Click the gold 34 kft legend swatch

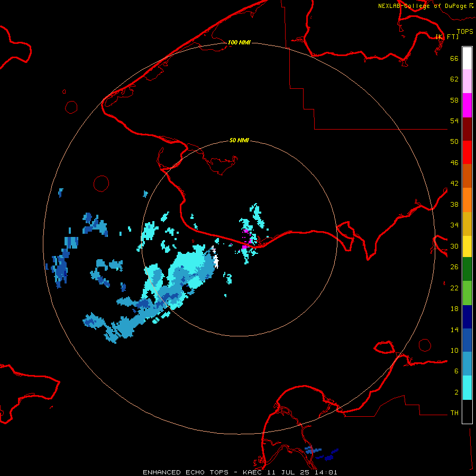pos(467,224)
